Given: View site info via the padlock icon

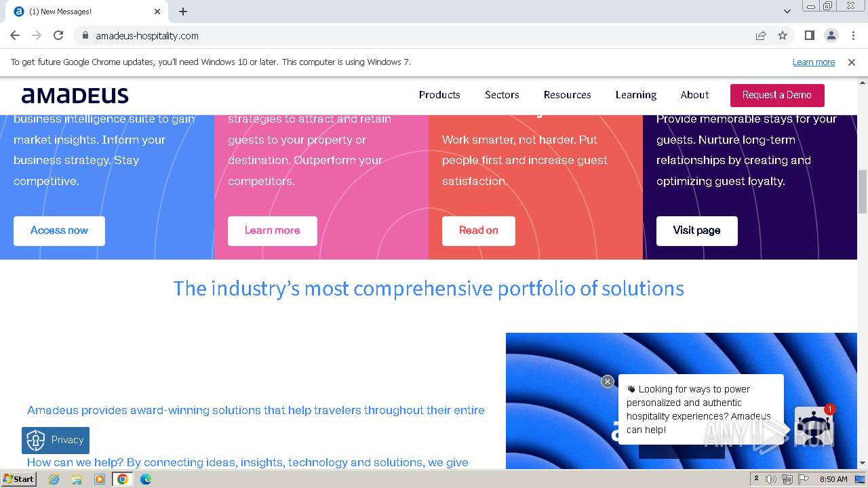Looking at the screenshot, I should coord(85,36).
